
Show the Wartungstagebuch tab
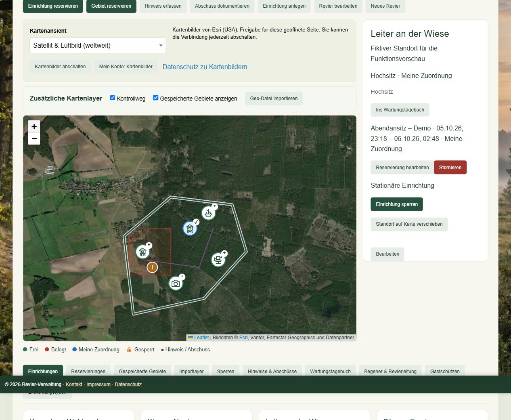tap(331, 372)
